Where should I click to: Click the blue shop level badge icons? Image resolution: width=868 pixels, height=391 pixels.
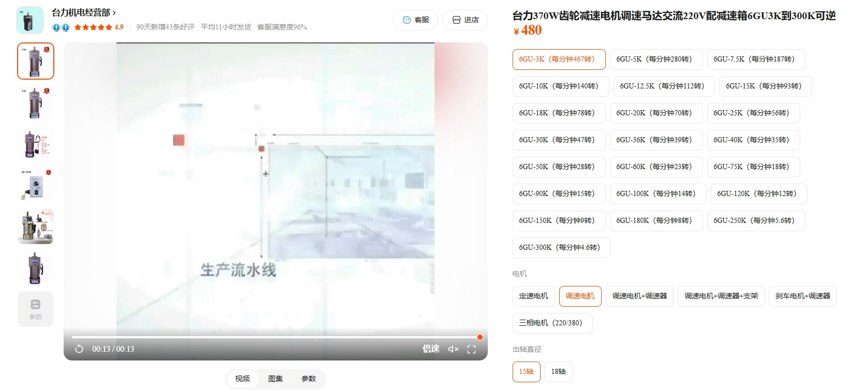61,27
